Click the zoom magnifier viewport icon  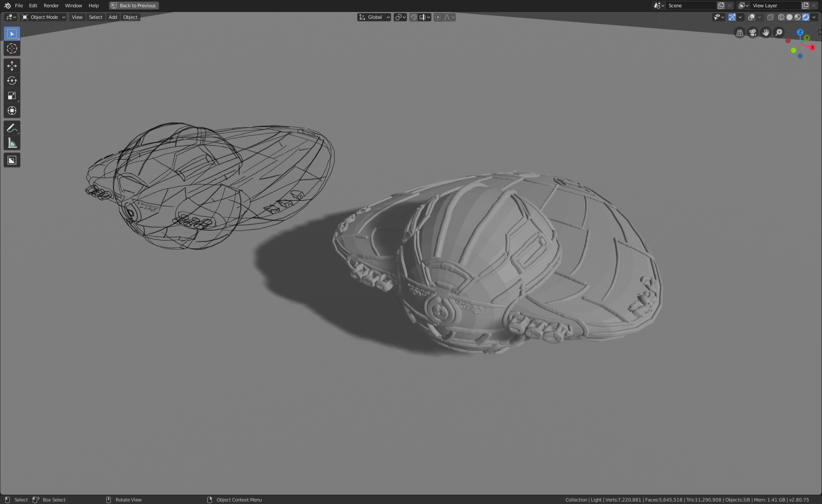pos(779,33)
